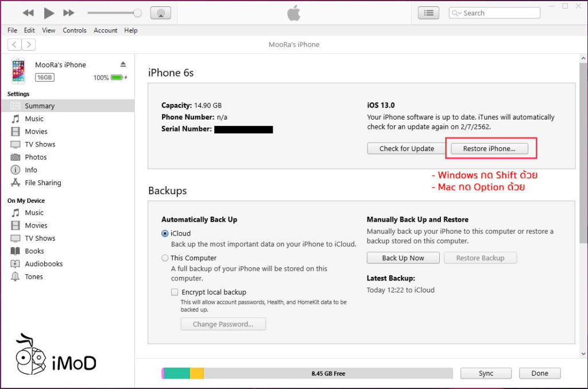Open the View menu
The height and width of the screenshot is (389, 588).
tap(48, 30)
